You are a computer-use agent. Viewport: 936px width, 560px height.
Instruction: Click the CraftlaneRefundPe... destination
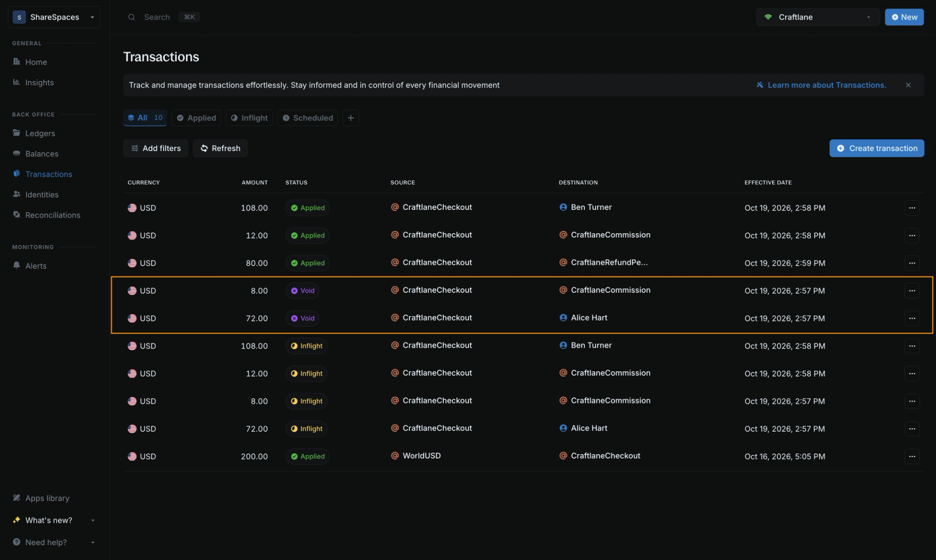604,262
